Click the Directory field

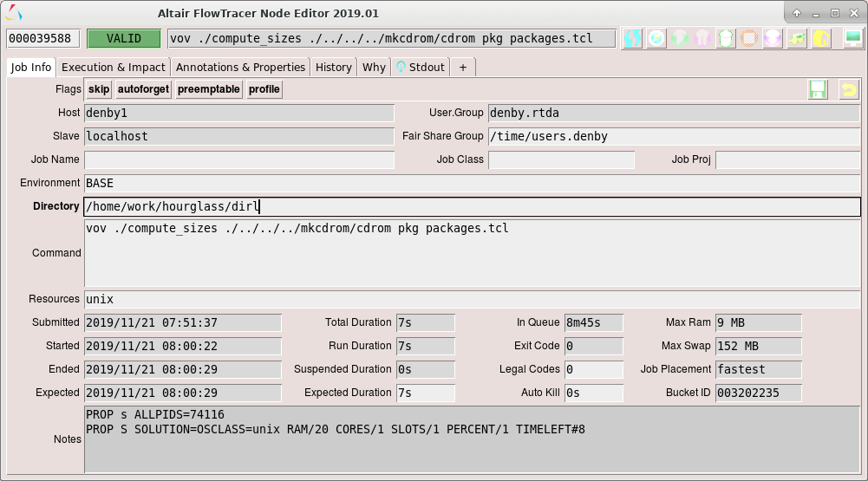[x=473, y=206]
